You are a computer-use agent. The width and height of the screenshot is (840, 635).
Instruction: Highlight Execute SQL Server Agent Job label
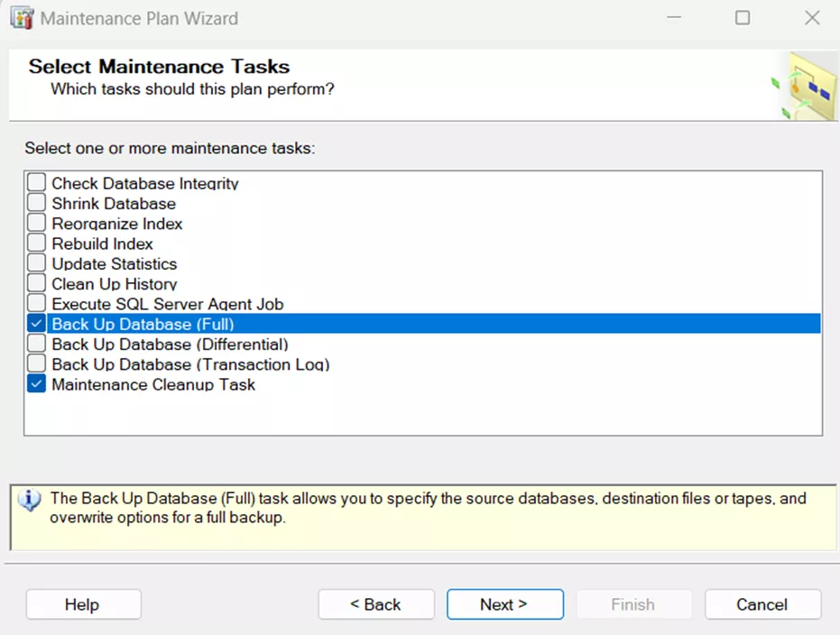pos(168,304)
